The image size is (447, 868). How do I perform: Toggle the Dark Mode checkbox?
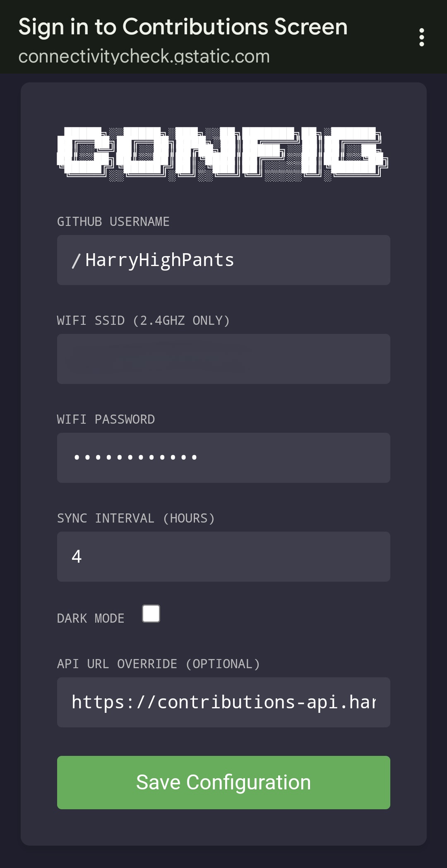[151, 613]
